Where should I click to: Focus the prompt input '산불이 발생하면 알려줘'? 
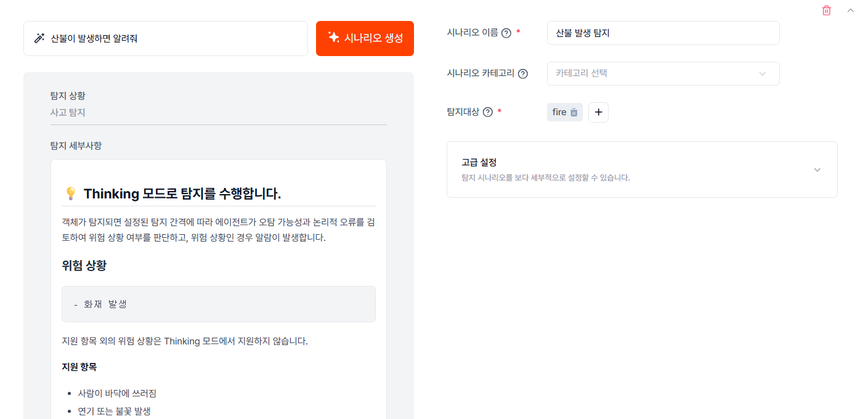coord(166,38)
